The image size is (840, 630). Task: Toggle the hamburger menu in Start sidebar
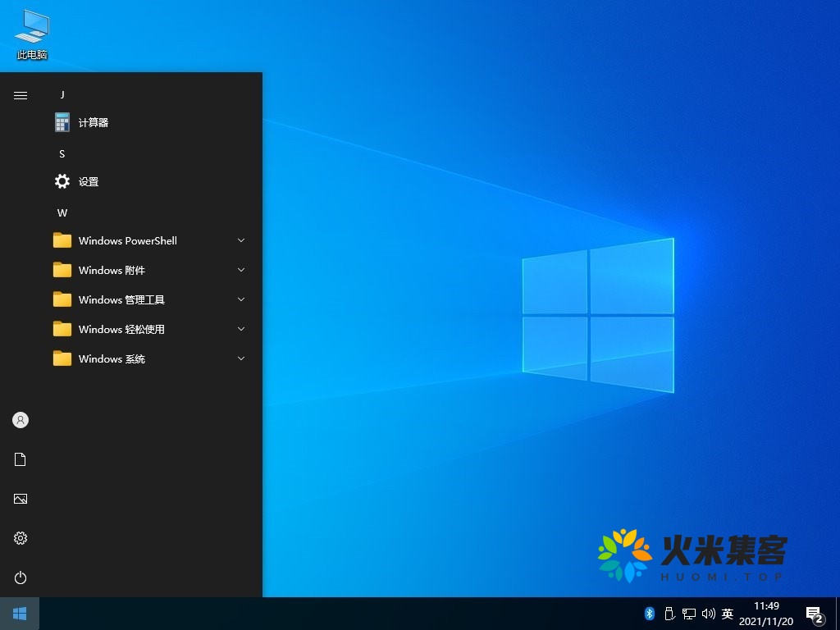(20, 94)
